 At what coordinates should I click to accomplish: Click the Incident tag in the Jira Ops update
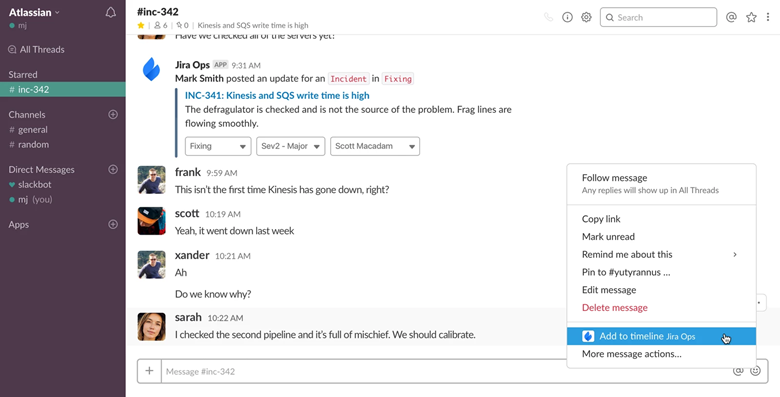[x=349, y=79]
